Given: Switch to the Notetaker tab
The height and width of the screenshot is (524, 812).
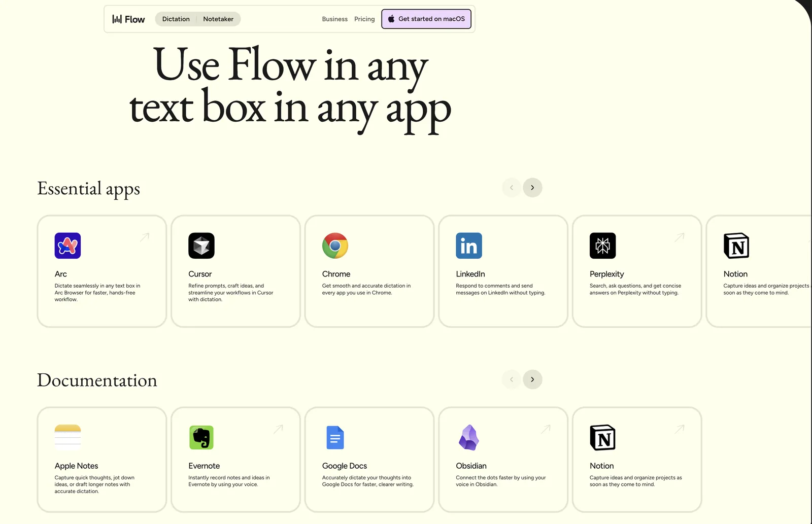Looking at the screenshot, I should click(x=218, y=19).
